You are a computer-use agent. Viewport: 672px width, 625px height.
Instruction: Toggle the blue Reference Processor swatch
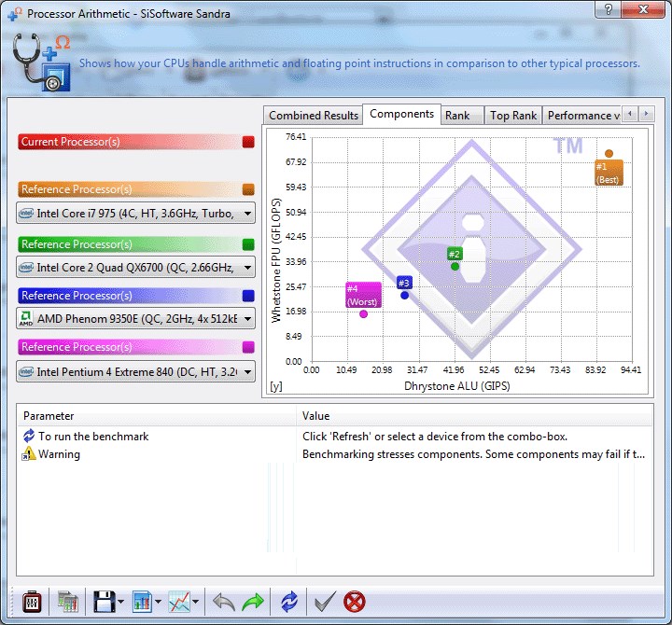pos(248,296)
